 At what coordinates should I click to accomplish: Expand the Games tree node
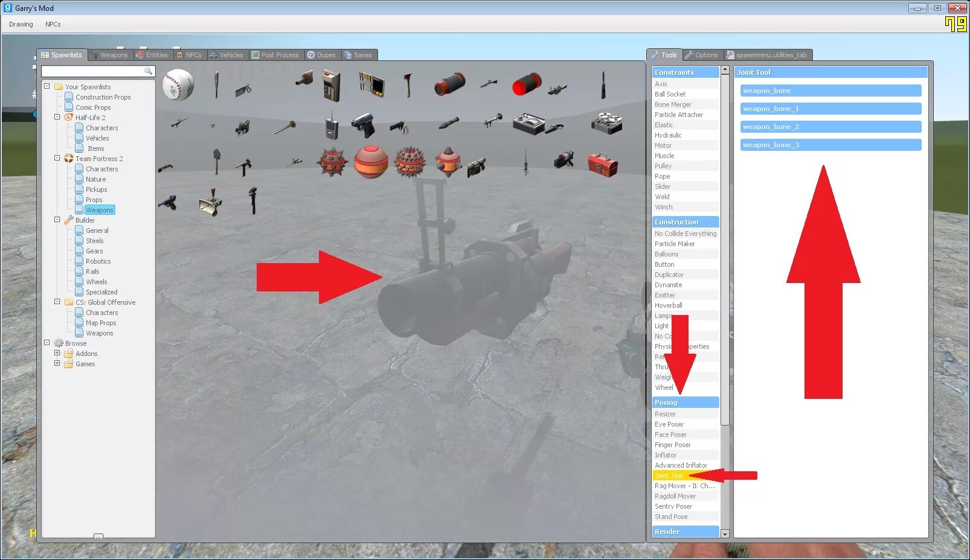57,363
